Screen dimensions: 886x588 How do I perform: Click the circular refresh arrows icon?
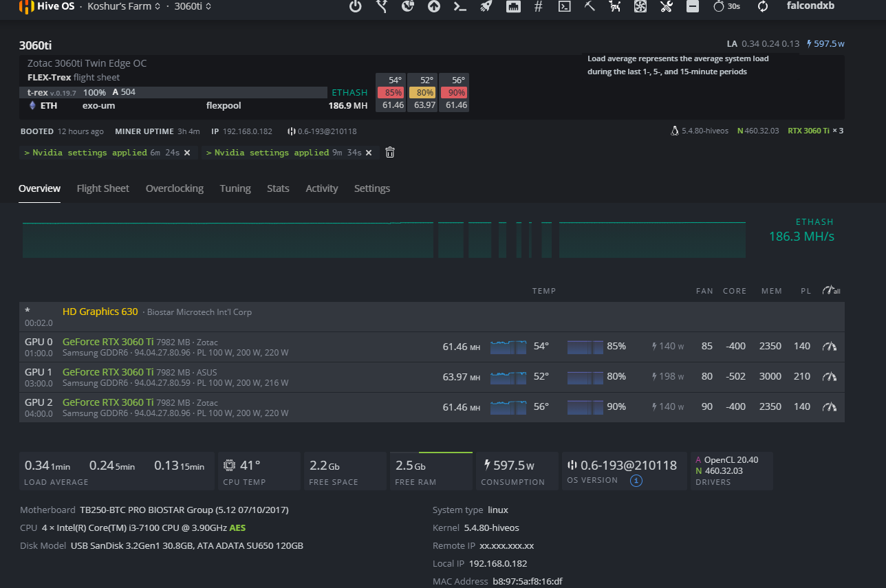tap(762, 6)
